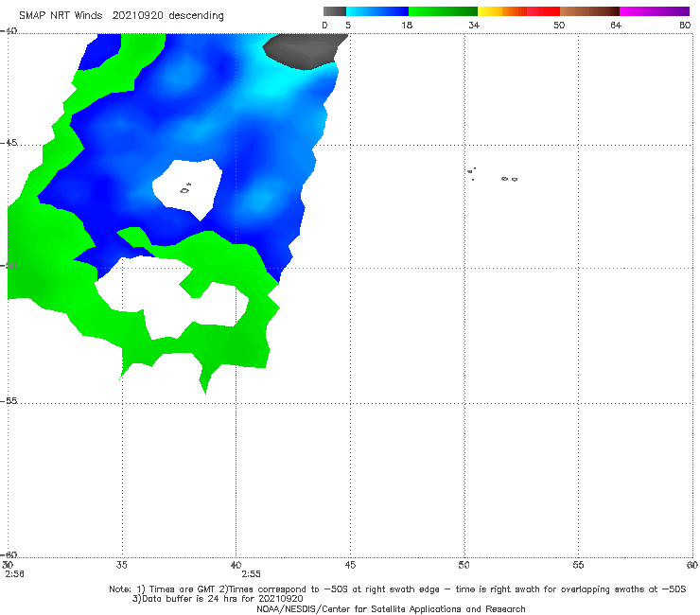Screen dimensions: 700x615
Task: Click the 45 longitude axis label
Action: click(x=350, y=565)
